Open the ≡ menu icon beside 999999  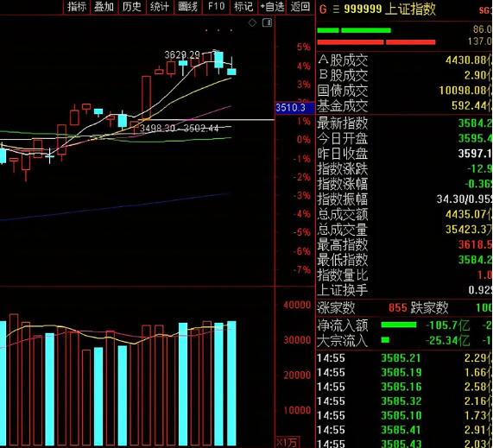pos(336,9)
